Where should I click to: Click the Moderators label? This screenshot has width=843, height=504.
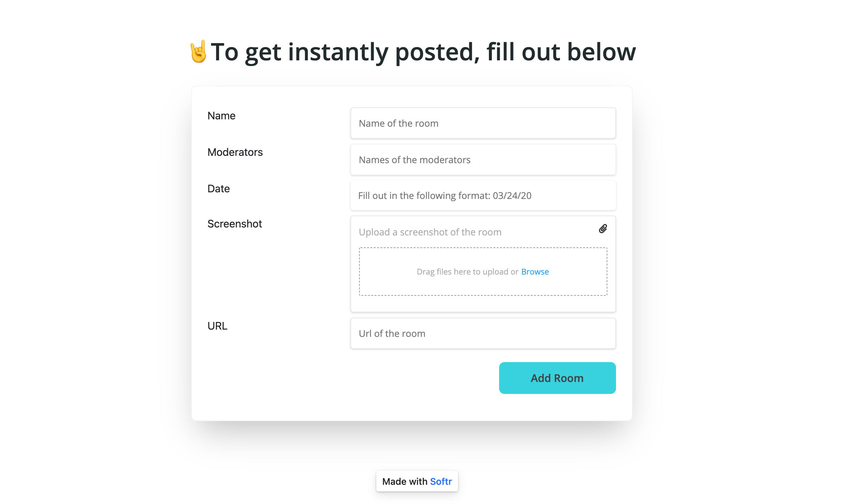(x=235, y=152)
